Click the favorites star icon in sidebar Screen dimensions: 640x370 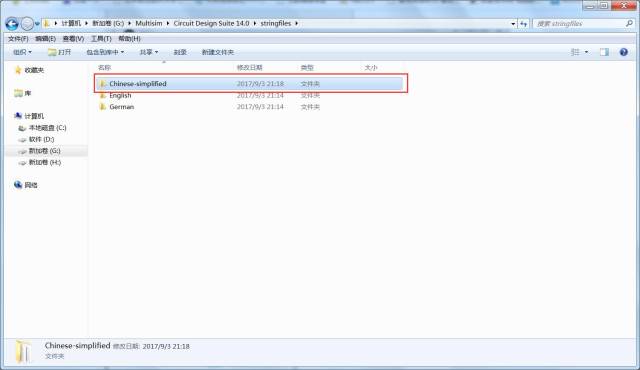point(18,70)
